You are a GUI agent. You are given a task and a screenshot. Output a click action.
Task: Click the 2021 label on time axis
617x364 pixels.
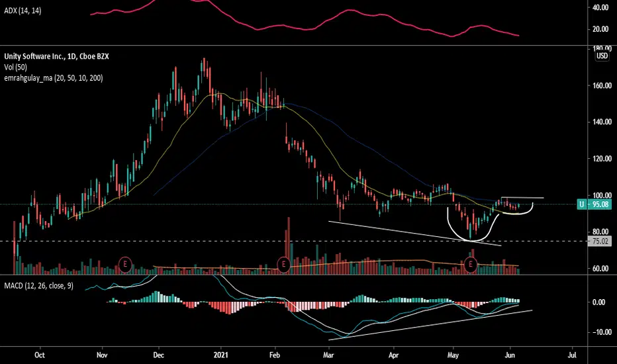pos(220,355)
